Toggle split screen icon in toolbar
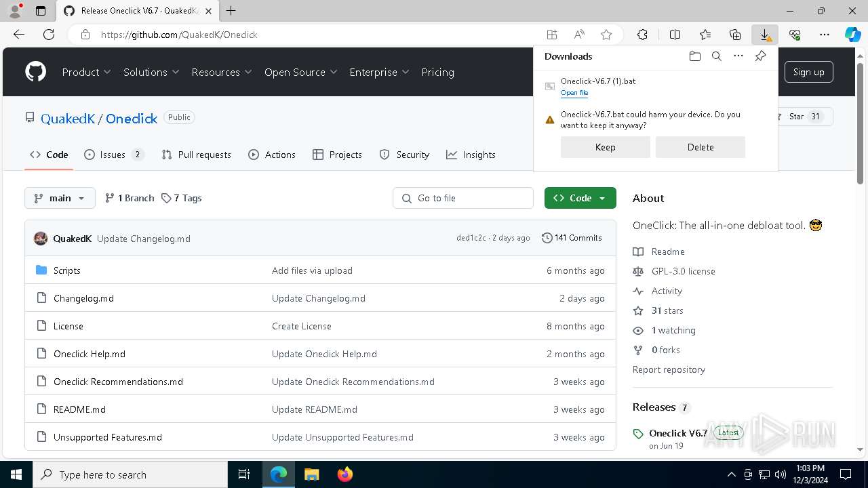The height and width of the screenshot is (488, 868). [675, 35]
